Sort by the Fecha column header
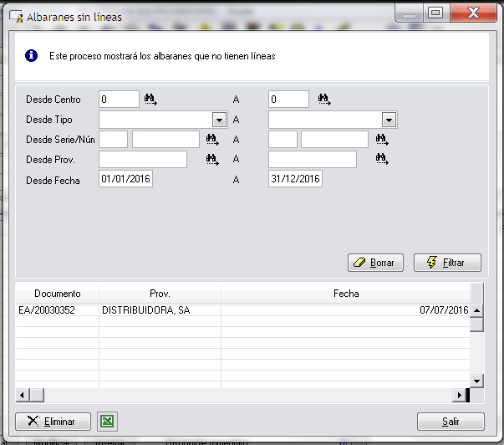 [x=346, y=294]
